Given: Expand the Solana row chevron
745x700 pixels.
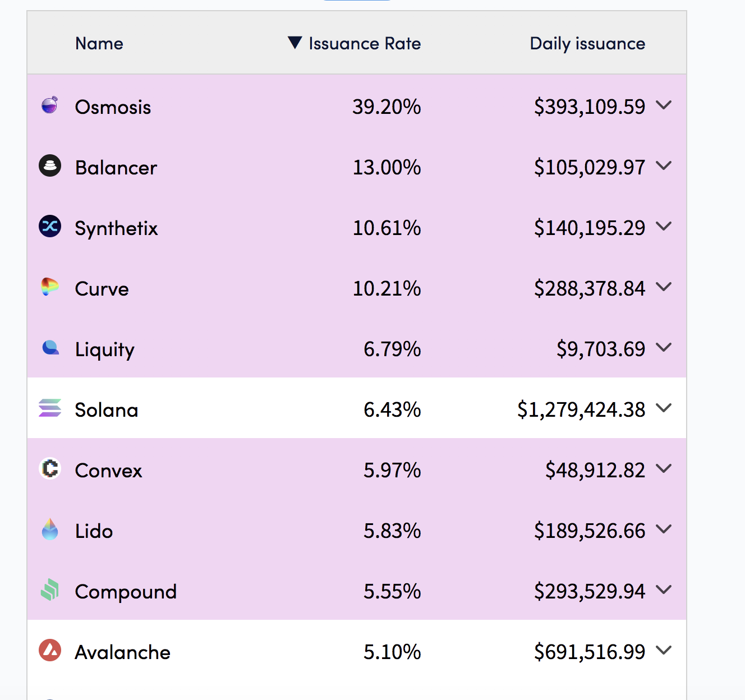Looking at the screenshot, I should [x=664, y=408].
